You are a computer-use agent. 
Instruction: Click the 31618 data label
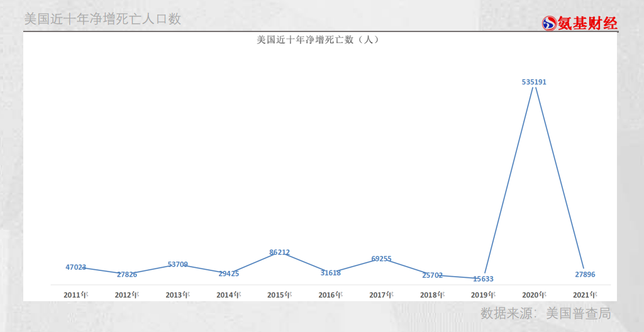pos(331,273)
